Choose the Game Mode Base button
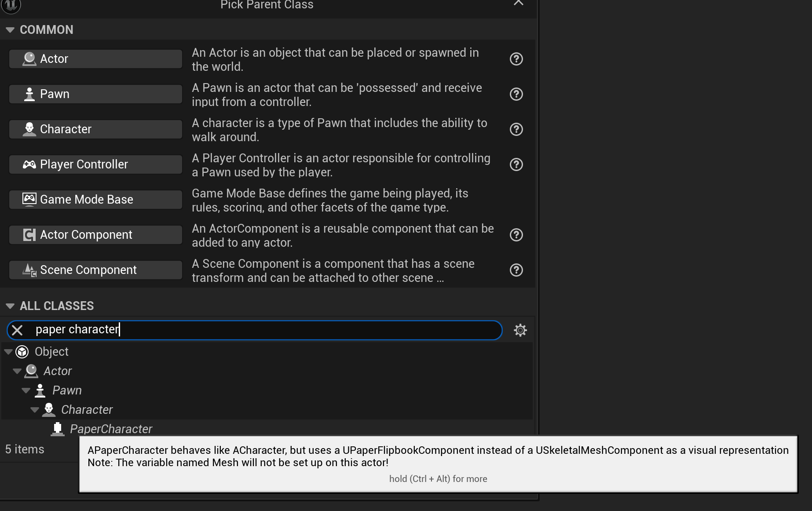Viewport: 812px width, 511px height. pyautogui.click(x=95, y=200)
